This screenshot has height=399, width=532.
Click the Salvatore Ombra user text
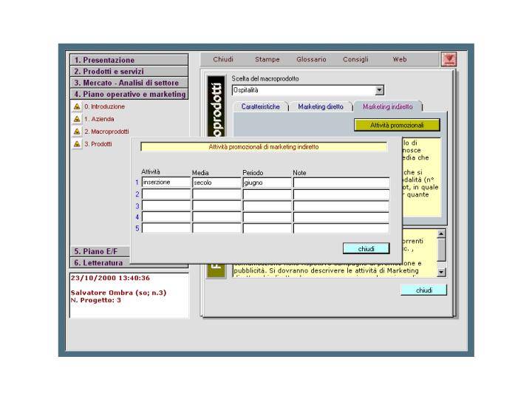pos(118,293)
